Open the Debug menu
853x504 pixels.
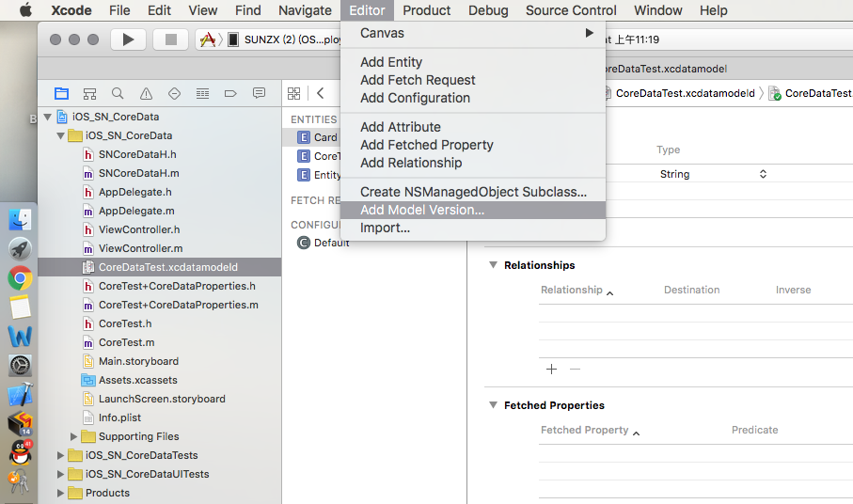pyautogui.click(x=488, y=10)
